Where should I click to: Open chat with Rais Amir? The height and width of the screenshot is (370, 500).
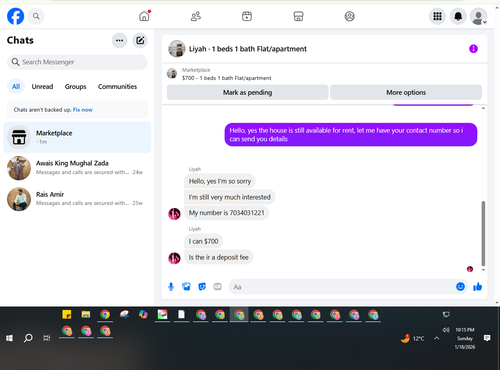77,199
